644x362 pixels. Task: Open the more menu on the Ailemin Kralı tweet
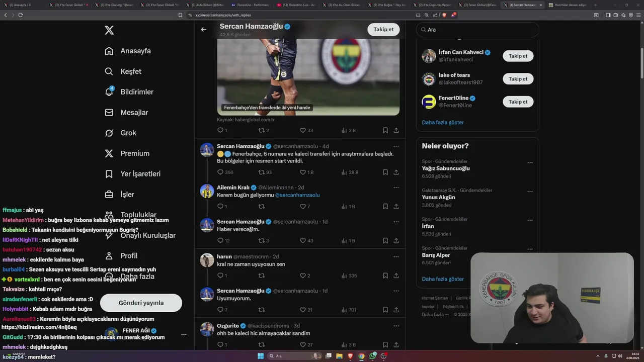(x=396, y=188)
